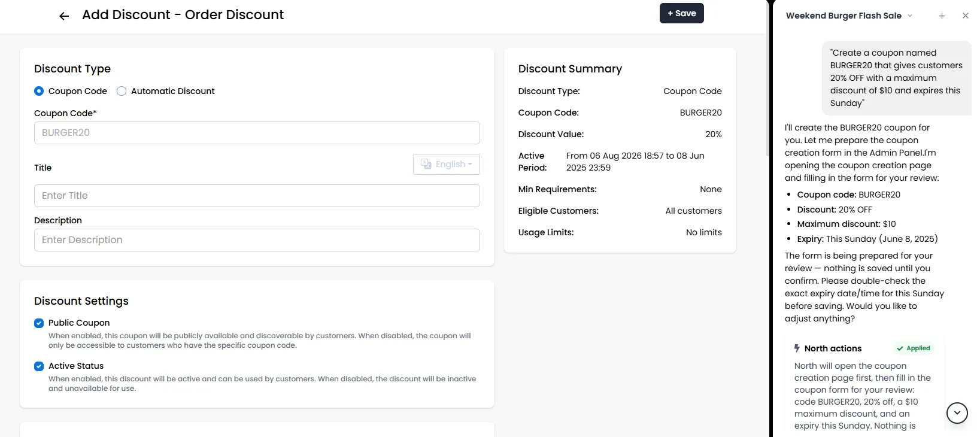This screenshot has height=437, width=980.
Task: Click the 'No limits' usage value
Action: click(704, 232)
